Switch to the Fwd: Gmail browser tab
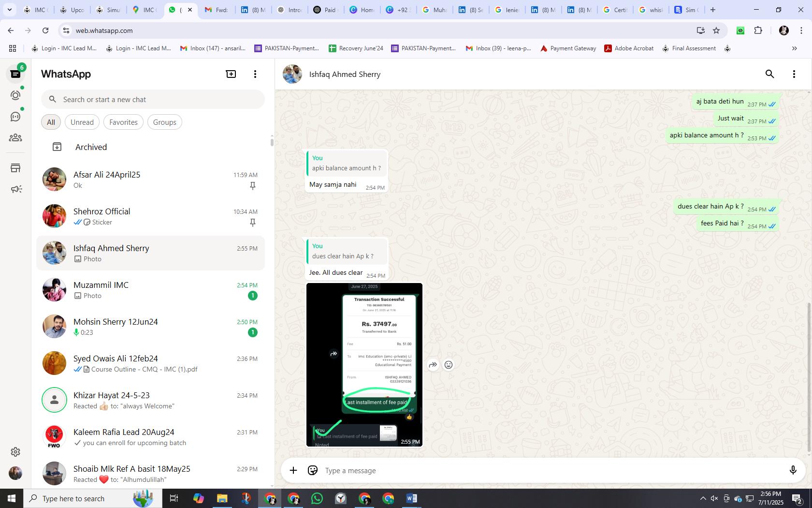Screen dimensions: 812x508 (216, 10)
